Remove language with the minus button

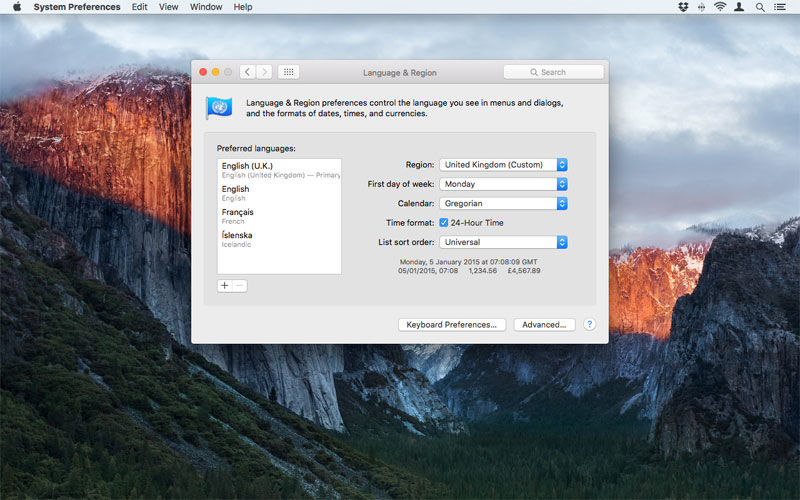coord(240,286)
